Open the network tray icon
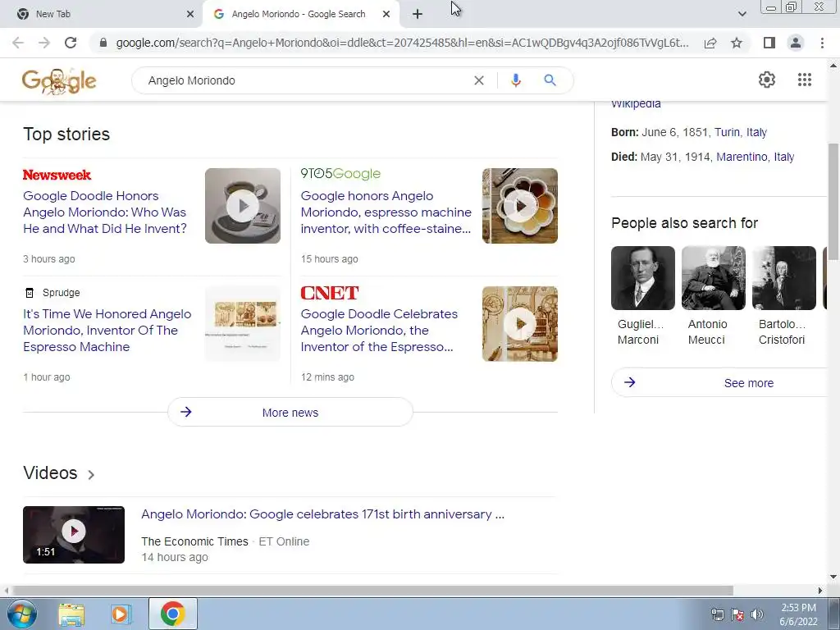The image size is (840, 630). click(717, 614)
